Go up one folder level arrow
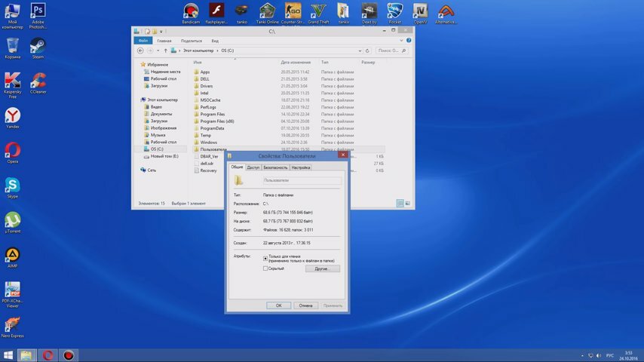Viewport: 644px width, 362px height. point(165,51)
